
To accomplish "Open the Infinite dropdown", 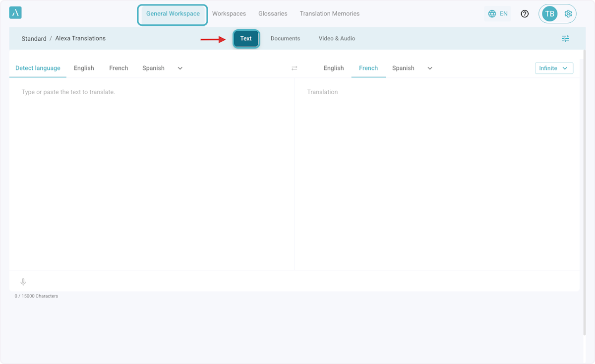I will pyautogui.click(x=554, y=68).
